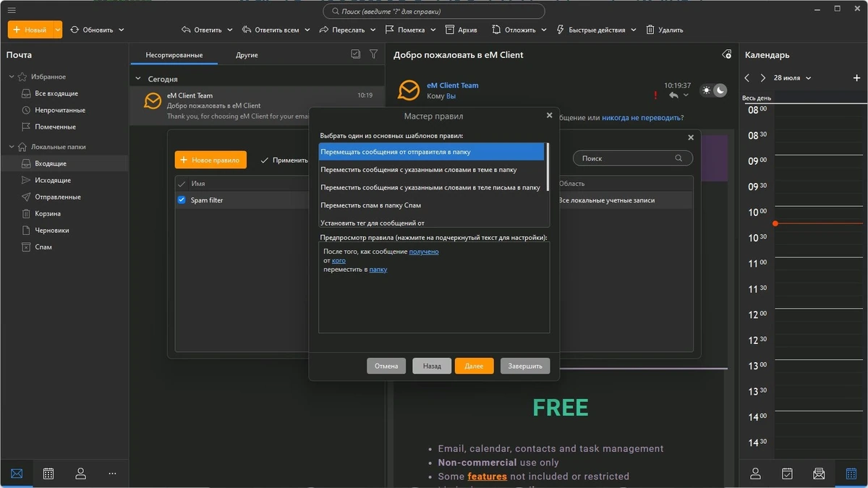The image size is (868, 488).
Task: Go to next day arrow in Calendar
Action: (762, 78)
